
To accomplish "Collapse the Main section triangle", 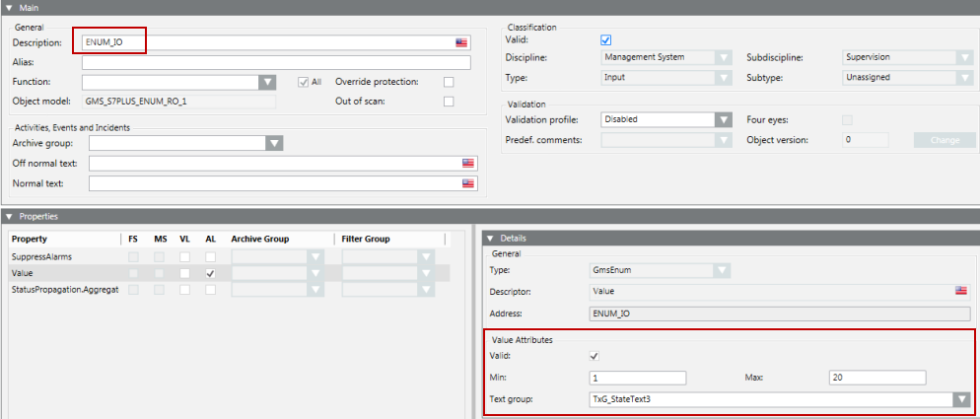I will pyautogui.click(x=8, y=7).
